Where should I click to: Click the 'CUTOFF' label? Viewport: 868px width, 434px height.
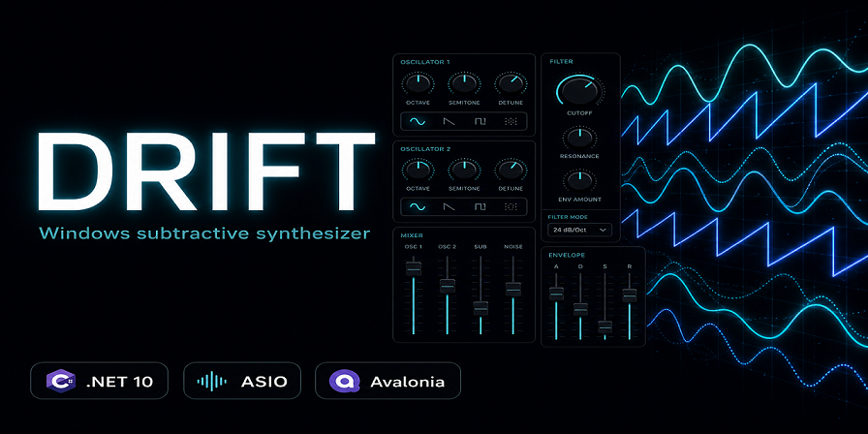[579, 113]
